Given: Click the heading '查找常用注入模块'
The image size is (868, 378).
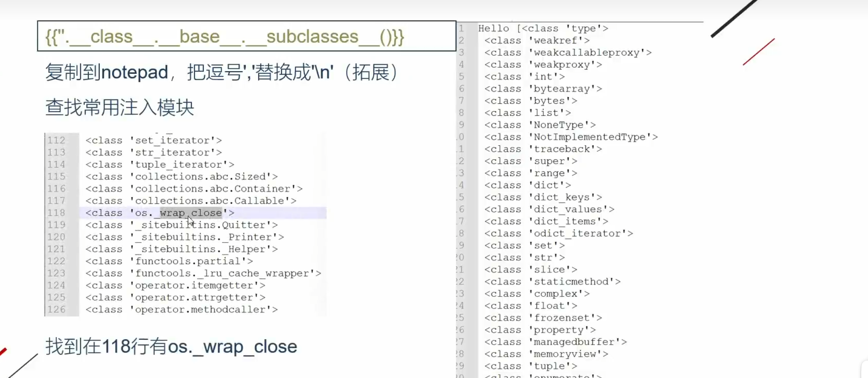Looking at the screenshot, I should coord(119,107).
